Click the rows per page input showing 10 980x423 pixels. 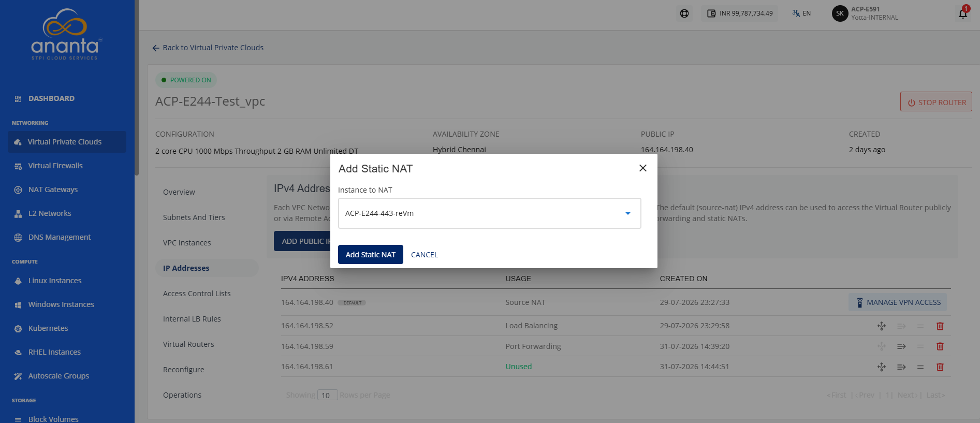point(328,395)
